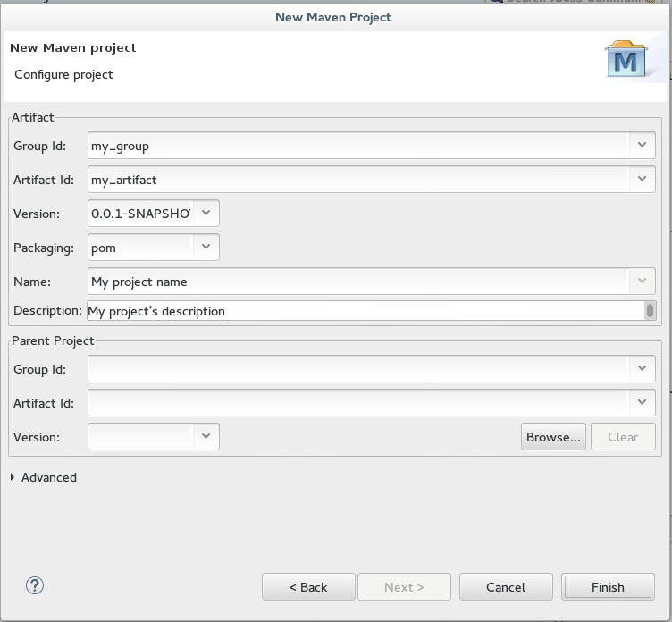Screen dimensions: 672x622
Task: Click the Version field text 0.0.1-SNAPSHOT
Action: pos(140,213)
